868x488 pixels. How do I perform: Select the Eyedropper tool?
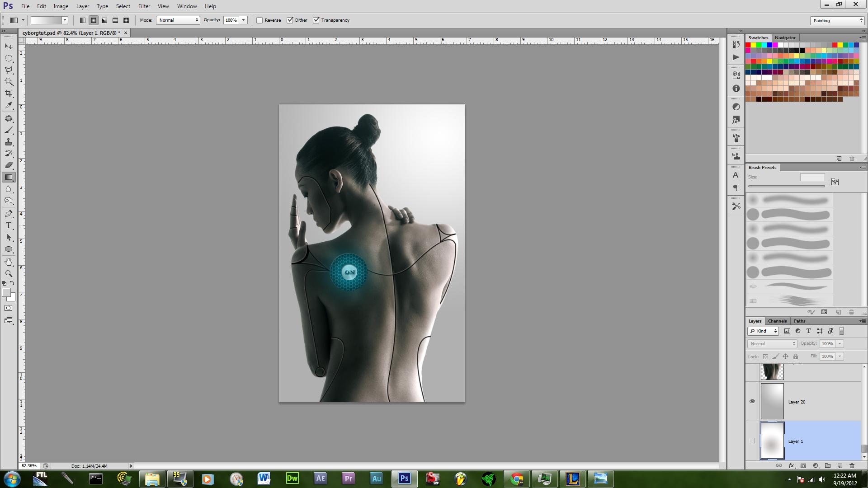[x=9, y=105]
